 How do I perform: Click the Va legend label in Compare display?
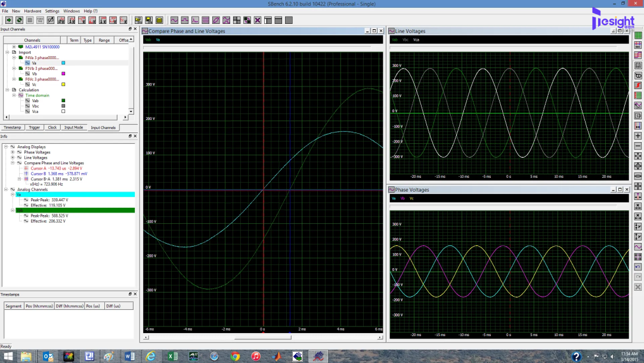[x=157, y=40]
